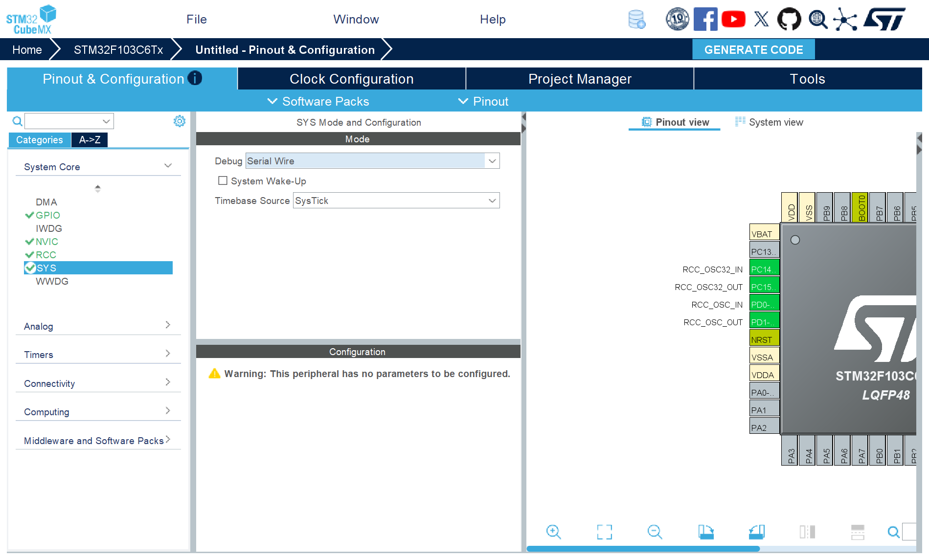This screenshot has width=929, height=560.
Task: Click the horizontal split view icon
Action: [x=858, y=532]
